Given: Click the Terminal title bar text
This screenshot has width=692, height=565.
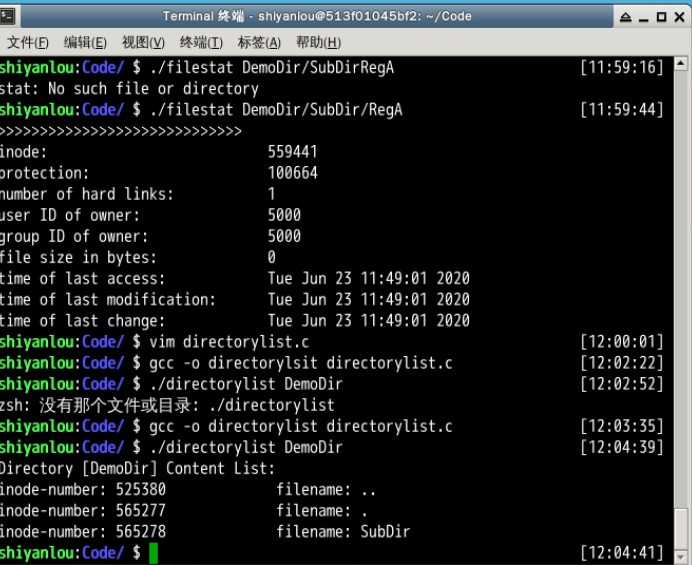Looking at the screenshot, I should pyautogui.click(x=312, y=17).
